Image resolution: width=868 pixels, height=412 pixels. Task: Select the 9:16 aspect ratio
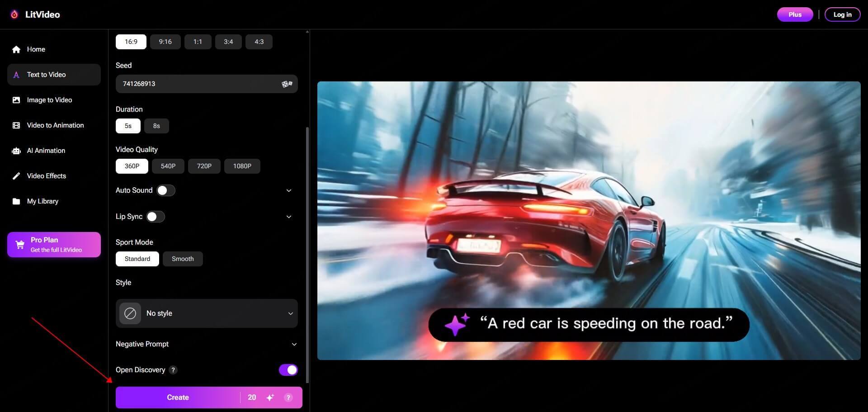click(x=165, y=41)
